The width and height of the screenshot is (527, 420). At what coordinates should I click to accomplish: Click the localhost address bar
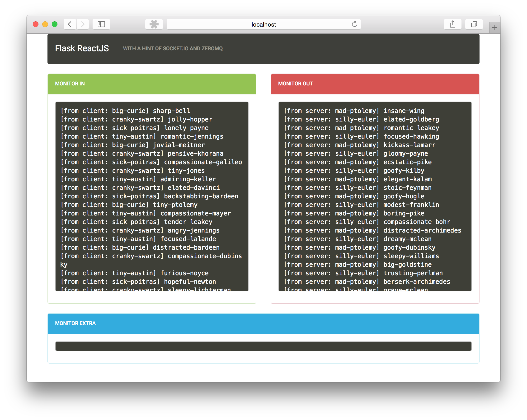click(263, 24)
